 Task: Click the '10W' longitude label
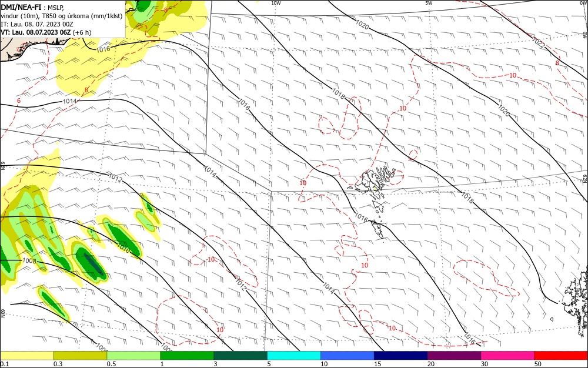point(276,3)
